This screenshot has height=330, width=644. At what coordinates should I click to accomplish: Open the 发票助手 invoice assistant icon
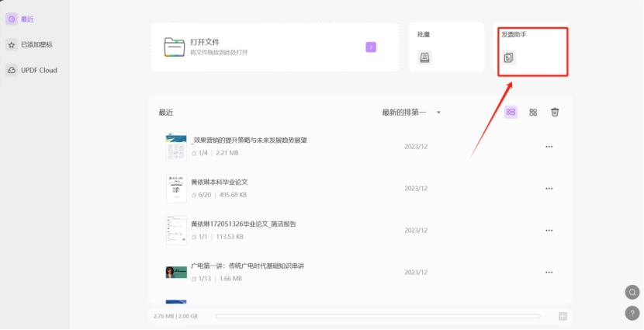click(509, 58)
